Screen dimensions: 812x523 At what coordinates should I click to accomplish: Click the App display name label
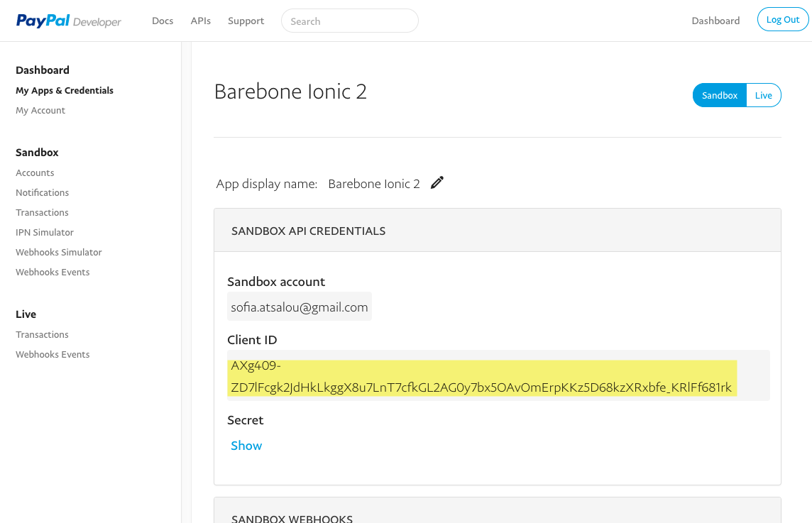tap(267, 184)
